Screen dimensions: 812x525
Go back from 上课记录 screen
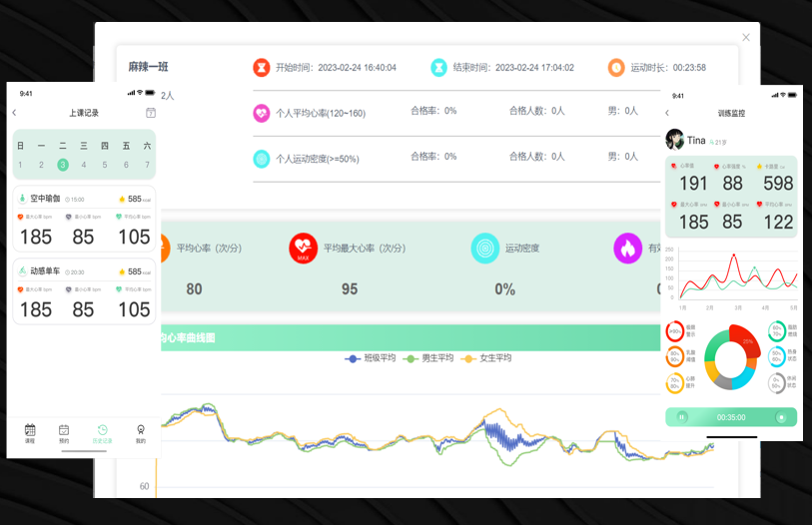tap(14, 113)
